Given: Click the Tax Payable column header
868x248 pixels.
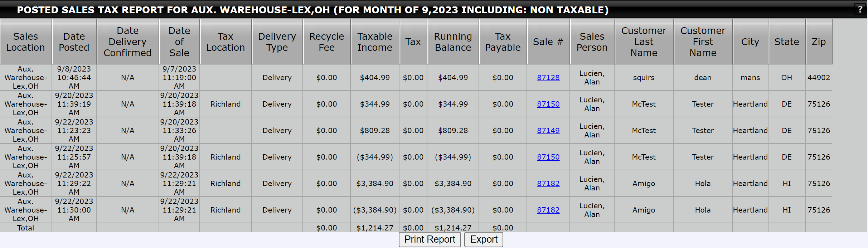Looking at the screenshot, I should pyautogui.click(x=503, y=42).
